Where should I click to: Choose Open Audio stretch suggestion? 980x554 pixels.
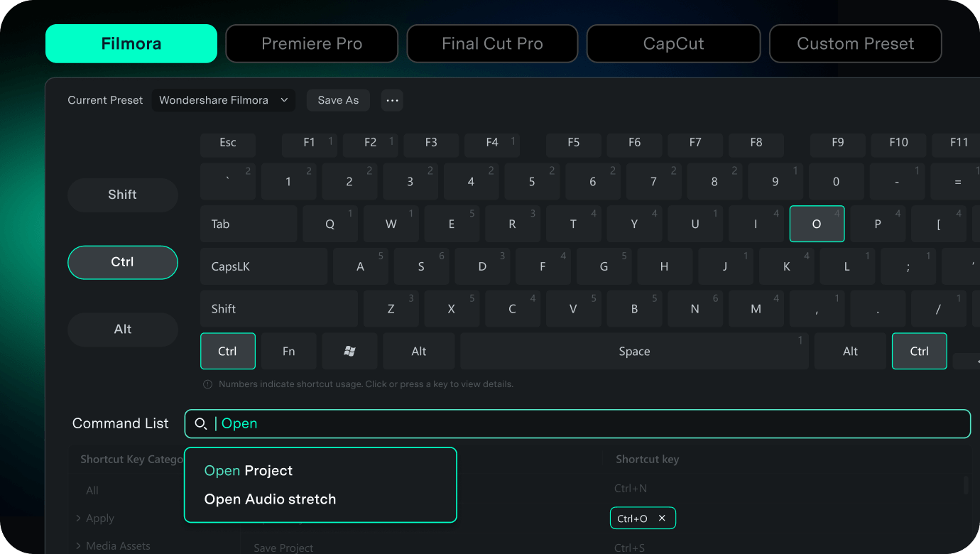click(270, 499)
